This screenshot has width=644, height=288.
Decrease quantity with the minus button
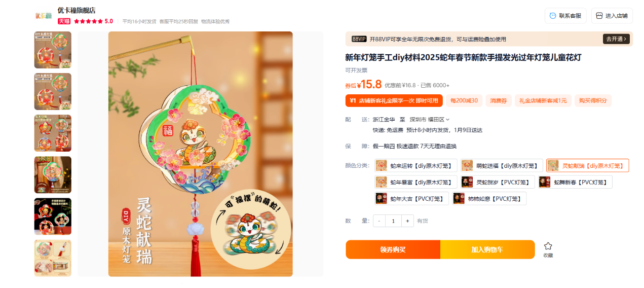click(x=379, y=221)
